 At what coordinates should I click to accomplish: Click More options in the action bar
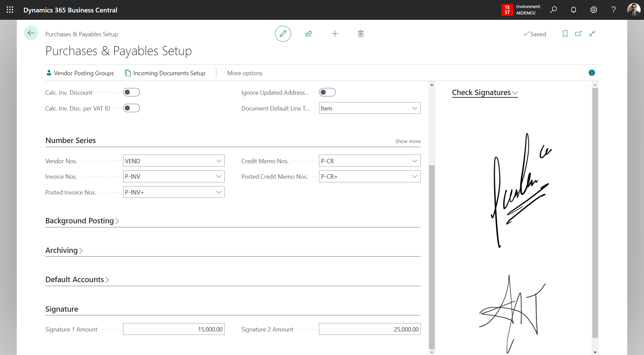[245, 73]
